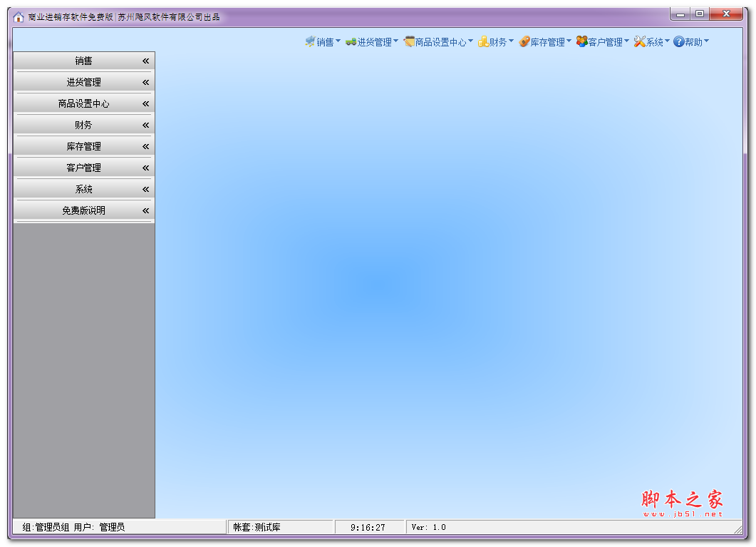Select the 免费版说明 sidebar panel header
This screenshot has width=756, height=547.
(x=84, y=210)
